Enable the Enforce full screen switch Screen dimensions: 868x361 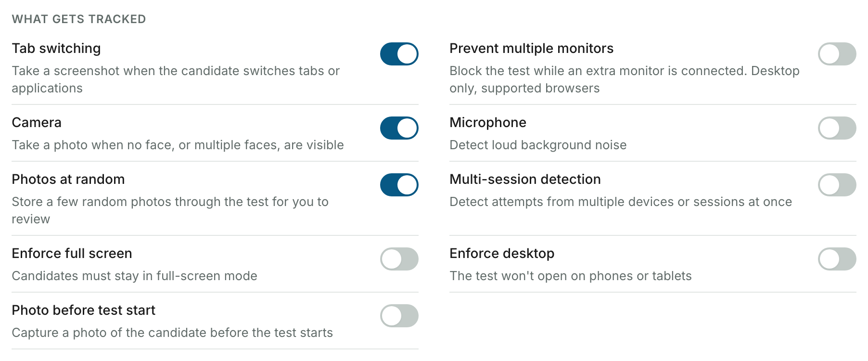tap(399, 259)
